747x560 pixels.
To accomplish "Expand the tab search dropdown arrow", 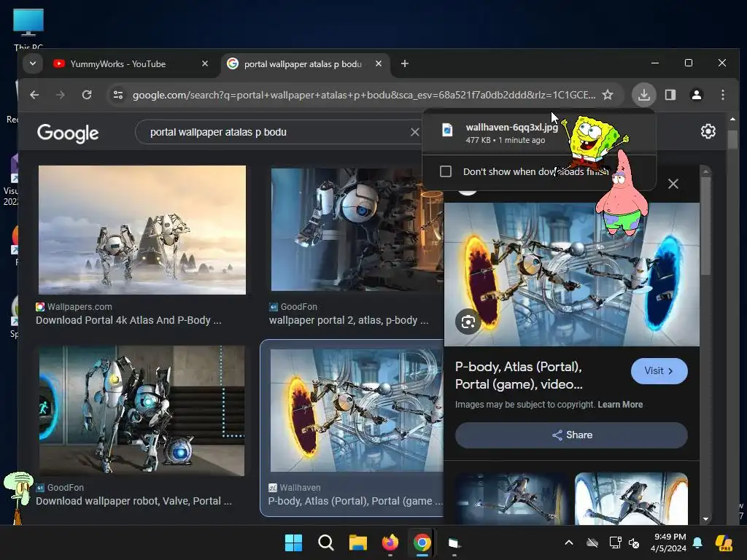I will pos(32,64).
